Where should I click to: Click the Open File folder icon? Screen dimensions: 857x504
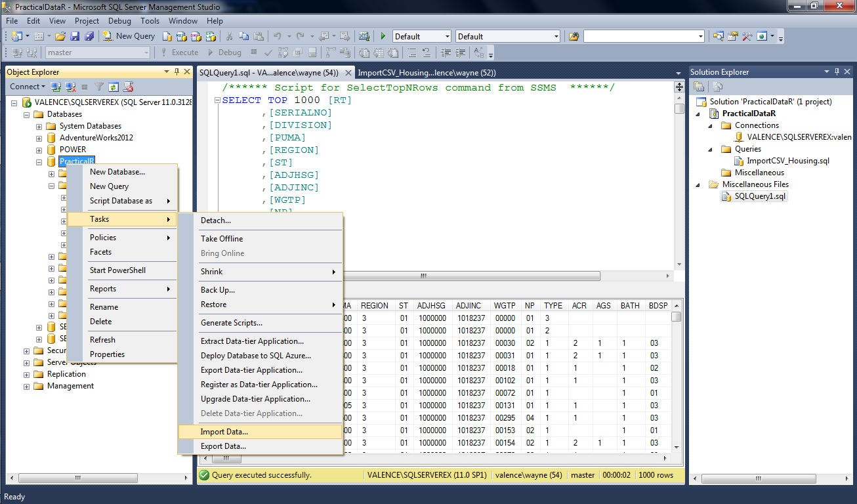[60, 36]
